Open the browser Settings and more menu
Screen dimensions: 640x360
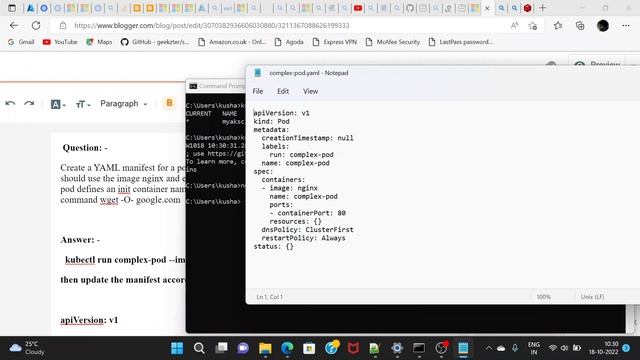626,26
